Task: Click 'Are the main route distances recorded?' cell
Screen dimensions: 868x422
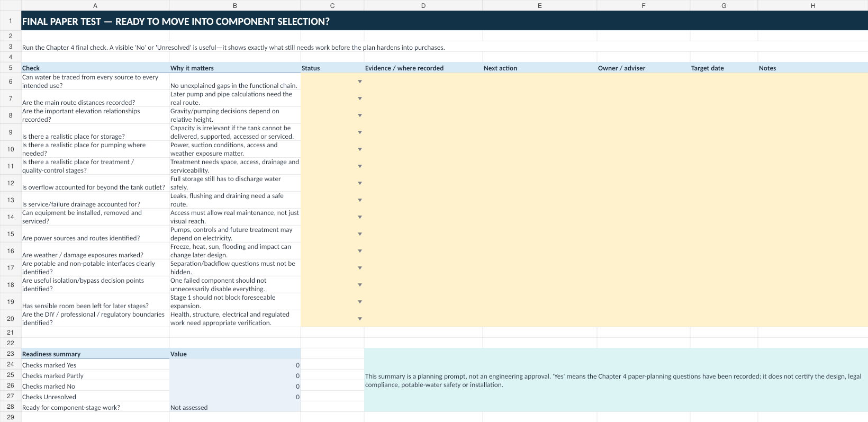Action: coord(95,98)
